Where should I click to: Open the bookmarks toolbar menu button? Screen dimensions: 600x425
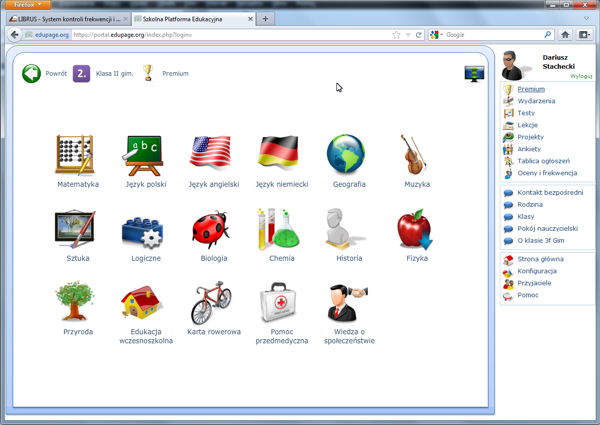(584, 35)
